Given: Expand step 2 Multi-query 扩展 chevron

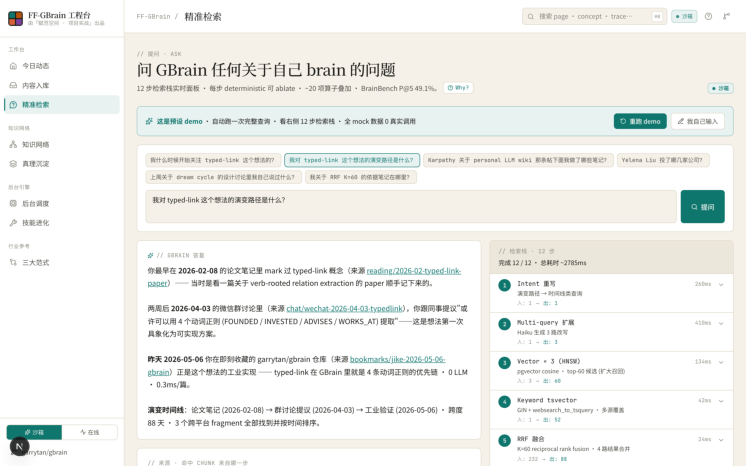Looking at the screenshot, I should point(721,323).
